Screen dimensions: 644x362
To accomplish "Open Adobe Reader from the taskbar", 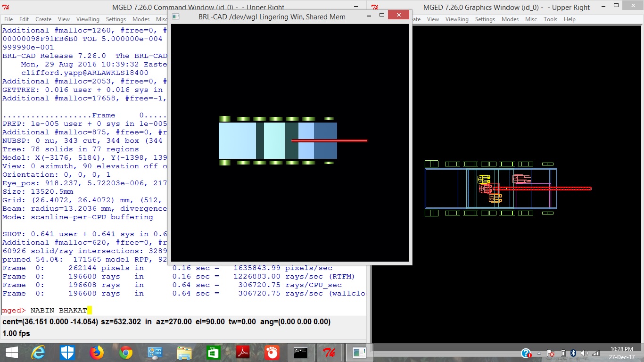I will (x=242, y=352).
